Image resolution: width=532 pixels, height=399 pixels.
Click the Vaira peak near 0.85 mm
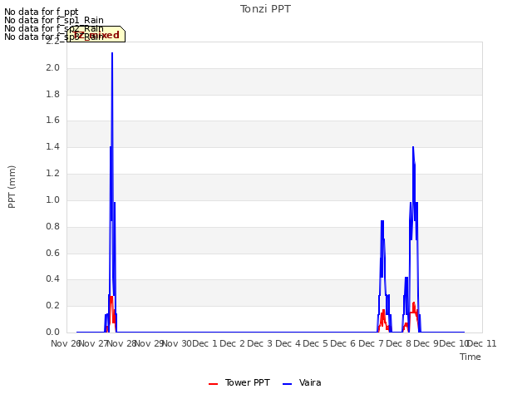point(382,222)
